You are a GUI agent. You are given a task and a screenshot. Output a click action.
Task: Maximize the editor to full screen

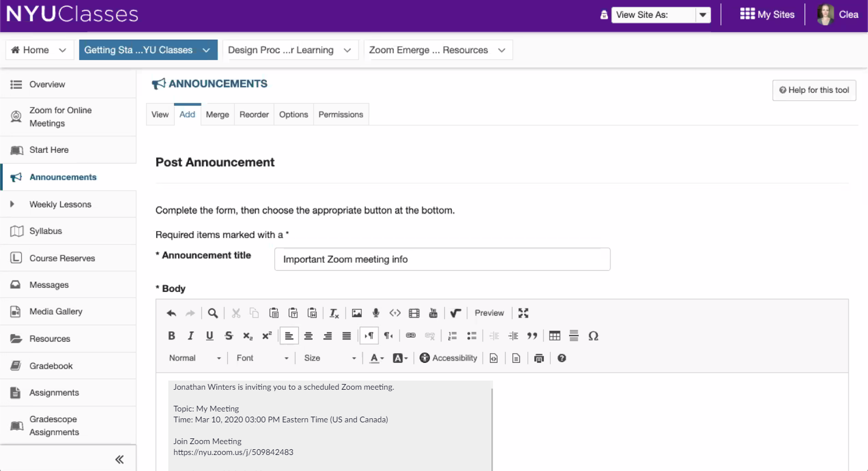point(523,313)
